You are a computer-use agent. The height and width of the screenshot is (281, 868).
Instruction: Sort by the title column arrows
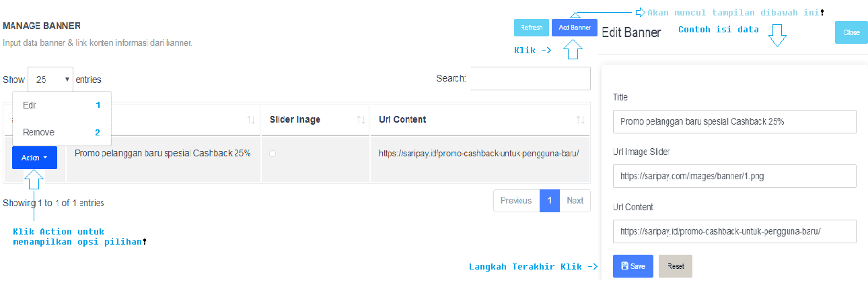coord(250,120)
